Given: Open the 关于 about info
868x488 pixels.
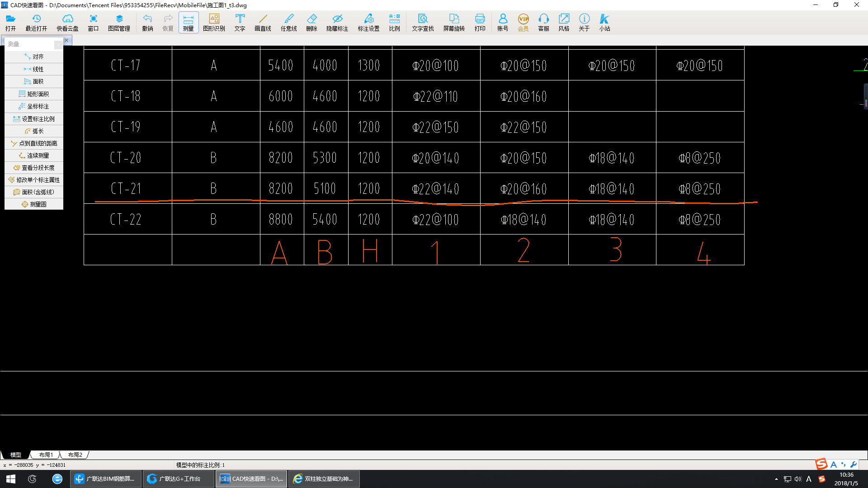Looking at the screenshot, I should (x=584, y=22).
